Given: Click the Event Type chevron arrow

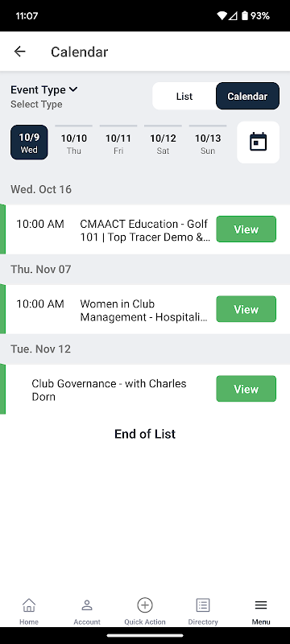Looking at the screenshot, I should pyautogui.click(x=73, y=89).
